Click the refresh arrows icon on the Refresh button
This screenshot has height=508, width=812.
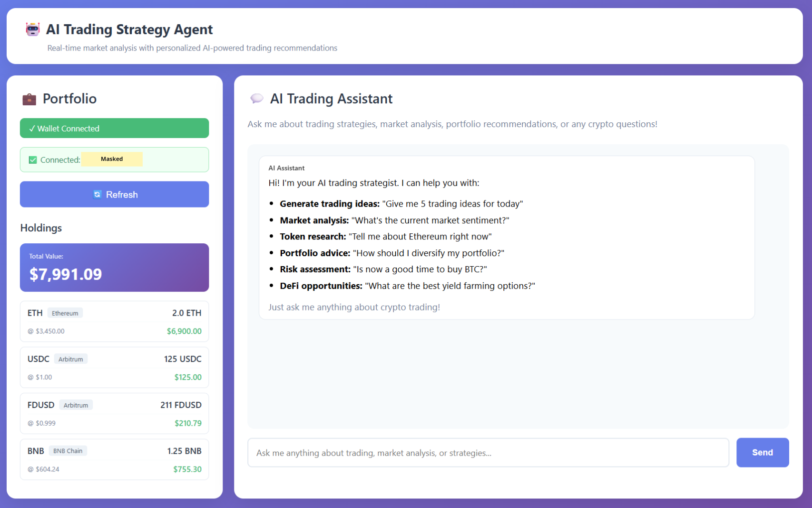[x=98, y=194]
